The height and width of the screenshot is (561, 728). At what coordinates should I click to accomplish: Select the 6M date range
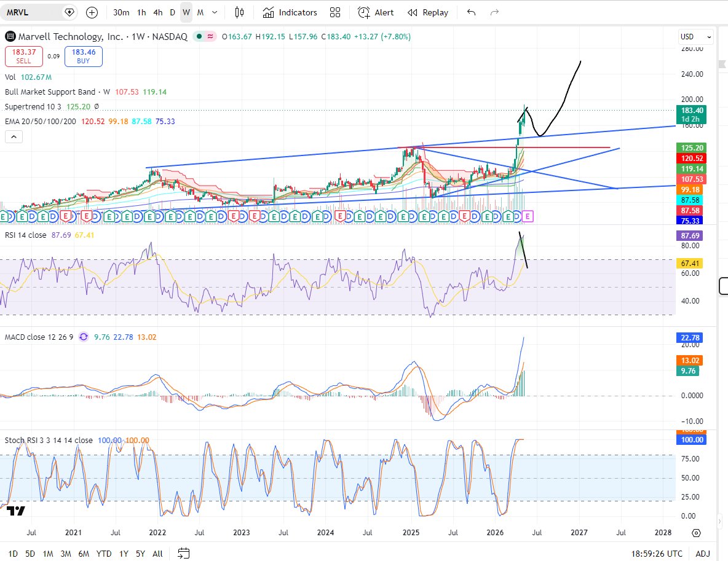84,554
